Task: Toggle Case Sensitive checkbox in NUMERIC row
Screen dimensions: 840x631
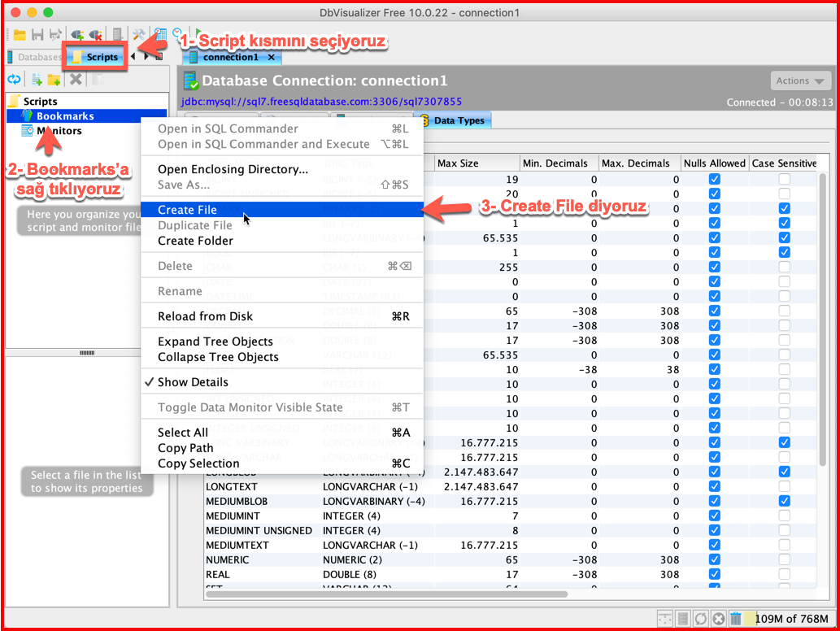Action: pyautogui.click(x=784, y=559)
